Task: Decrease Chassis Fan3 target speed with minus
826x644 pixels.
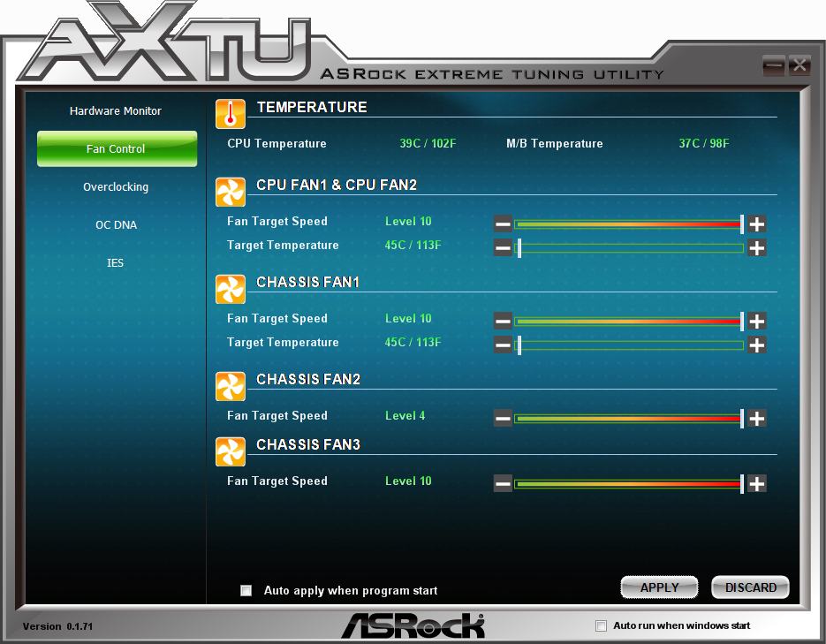Action: (x=503, y=483)
